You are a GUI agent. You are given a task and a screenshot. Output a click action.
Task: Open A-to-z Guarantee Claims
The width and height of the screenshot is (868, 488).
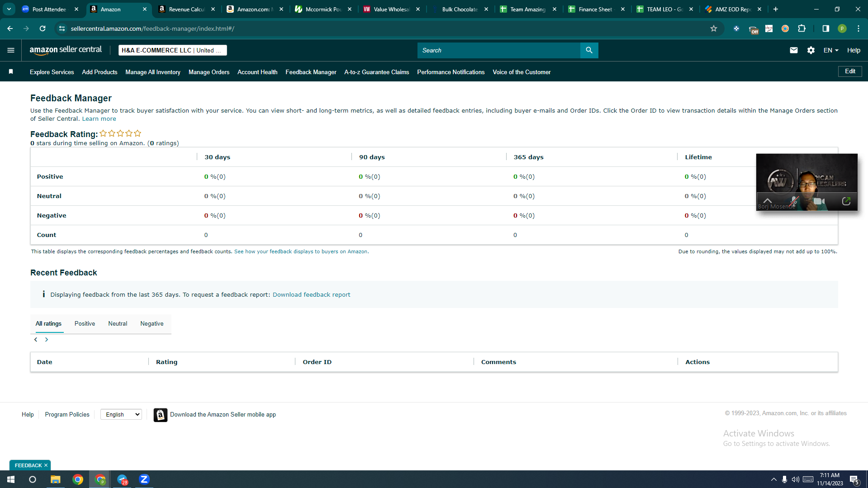[x=376, y=72]
